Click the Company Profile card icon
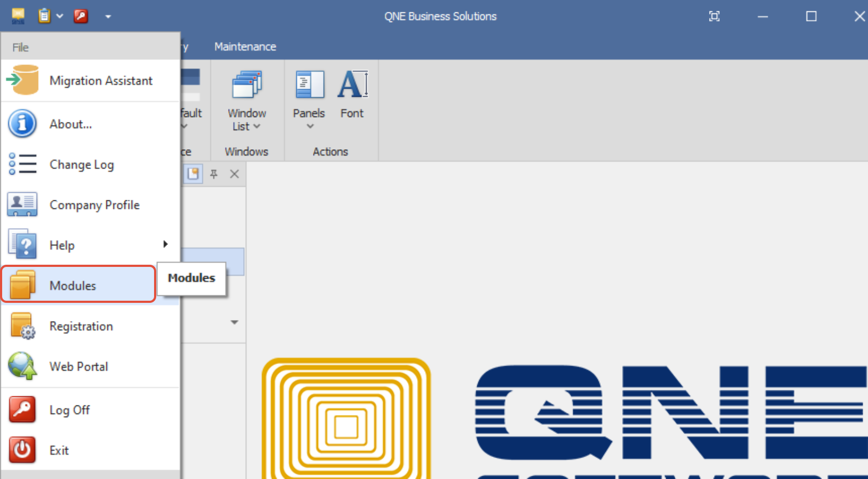Viewport: 868px width, 479px height. (x=22, y=205)
